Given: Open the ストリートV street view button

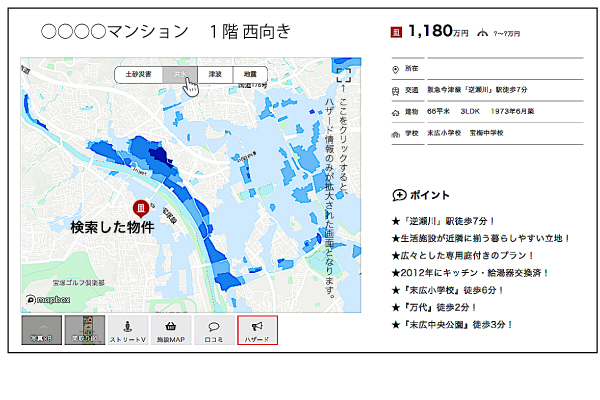Looking at the screenshot, I should [127, 331].
